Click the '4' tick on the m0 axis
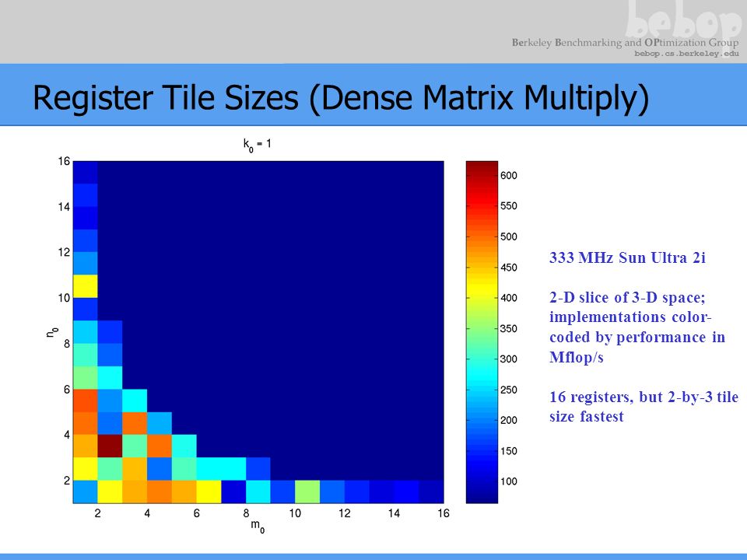The image size is (747, 560). [x=147, y=513]
